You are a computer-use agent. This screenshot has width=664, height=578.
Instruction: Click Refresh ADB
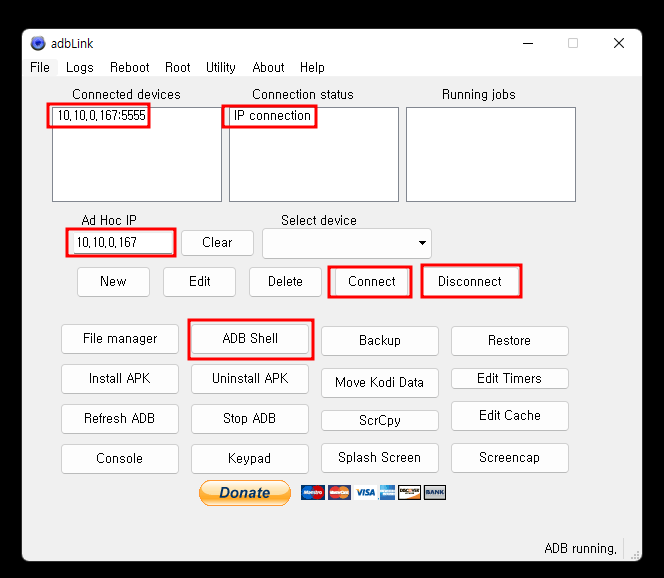coord(120,419)
